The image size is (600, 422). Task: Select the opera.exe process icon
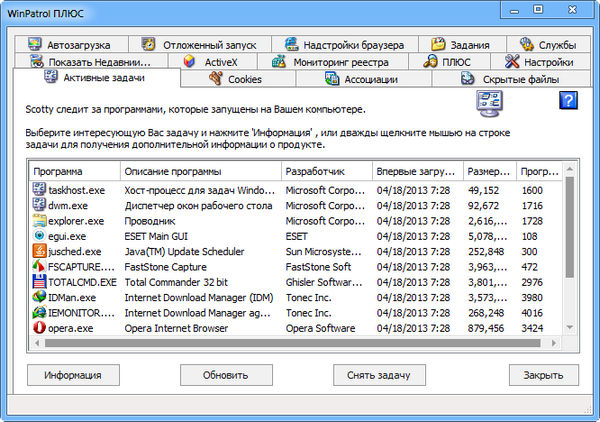(38, 328)
